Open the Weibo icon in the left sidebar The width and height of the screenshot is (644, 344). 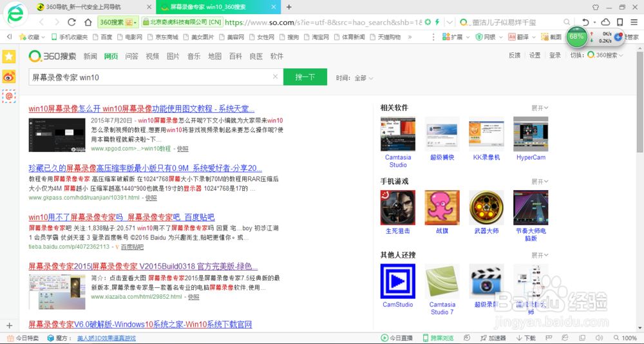8,77
